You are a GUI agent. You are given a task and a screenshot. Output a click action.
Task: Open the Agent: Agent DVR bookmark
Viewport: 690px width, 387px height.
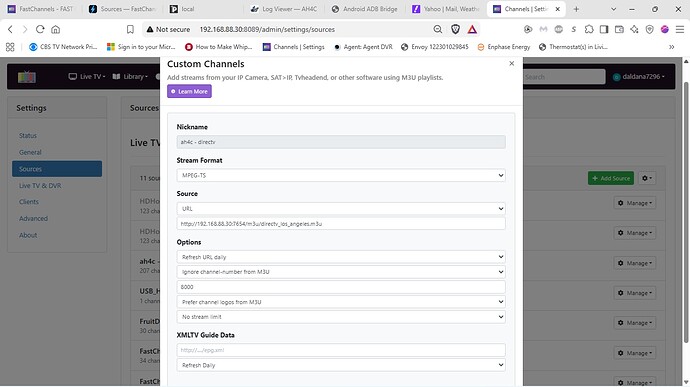[363, 47]
